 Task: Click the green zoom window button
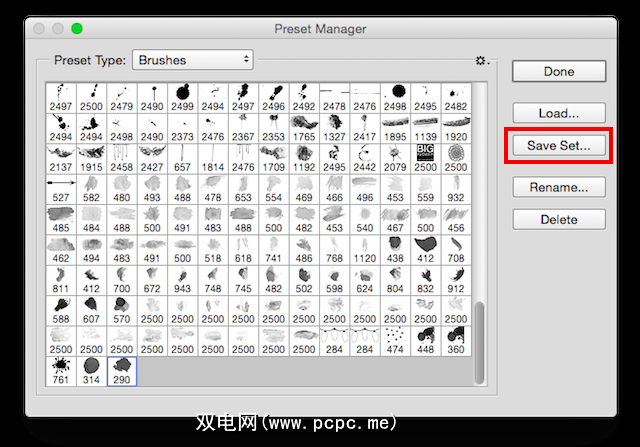click(x=77, y=29)
